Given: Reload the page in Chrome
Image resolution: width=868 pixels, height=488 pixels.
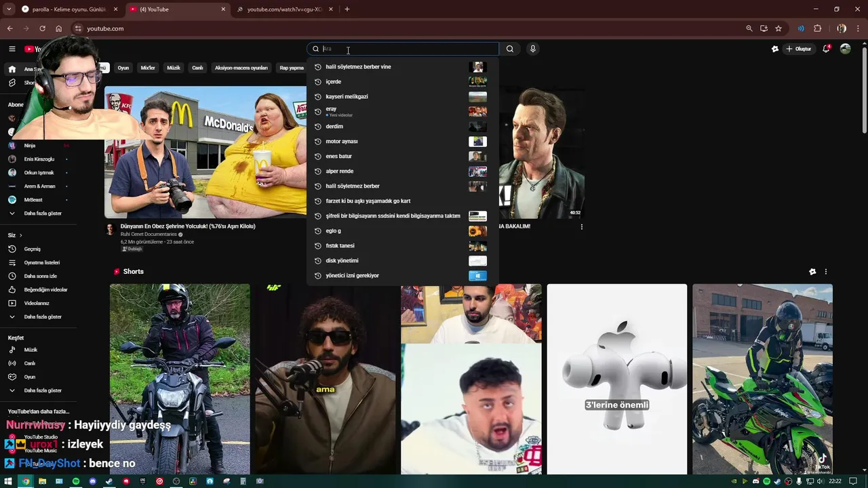Looking at the screenshot, I should pyautogui.click(x=42, y=28).
